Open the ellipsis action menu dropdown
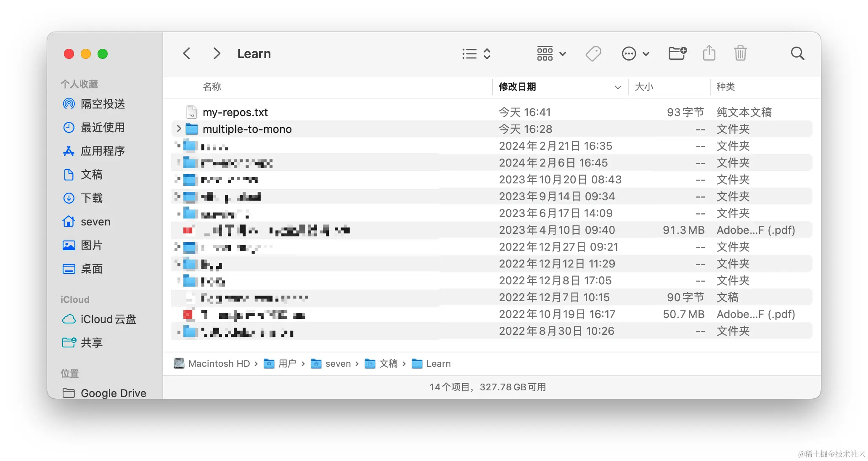 (635, 53)
